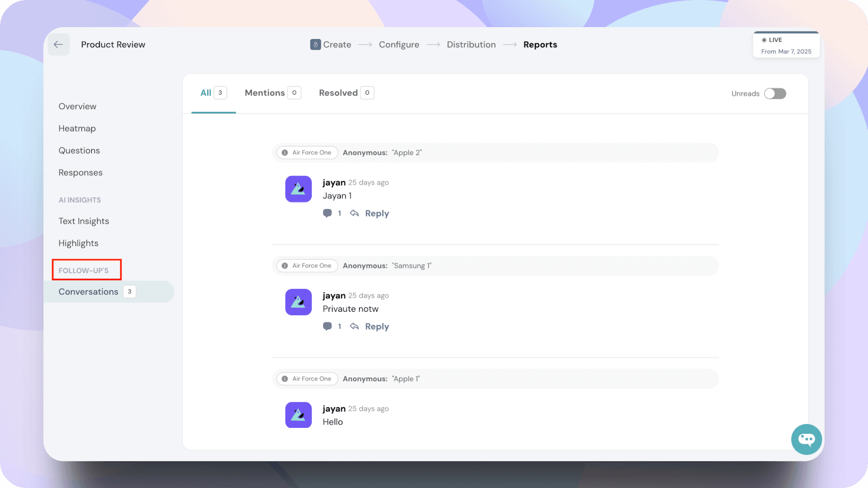Click the info icon on Apple 2 Air Force One tag
The image size is (868, 488).
click(x=285, y=153)
